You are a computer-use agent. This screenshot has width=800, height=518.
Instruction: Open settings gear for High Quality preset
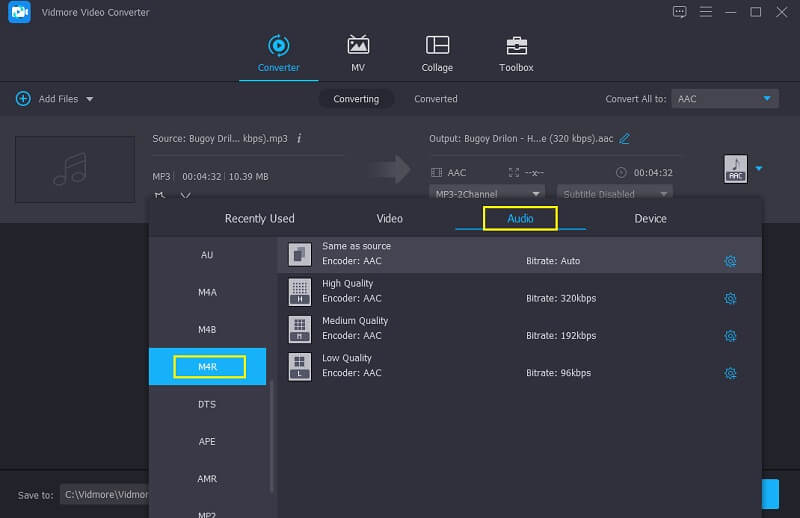click(x=730, y=299)
